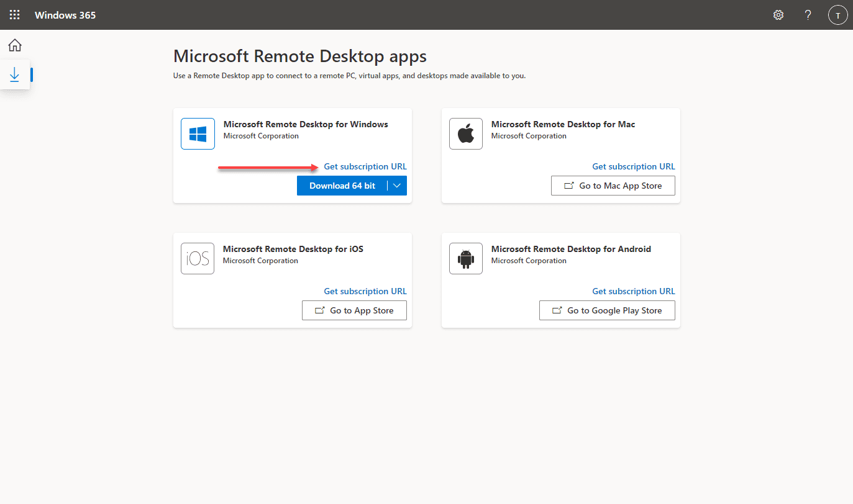Get subscription URL for iOS
Viewport: 853px width, 504px height.
(x=365, y=290)
